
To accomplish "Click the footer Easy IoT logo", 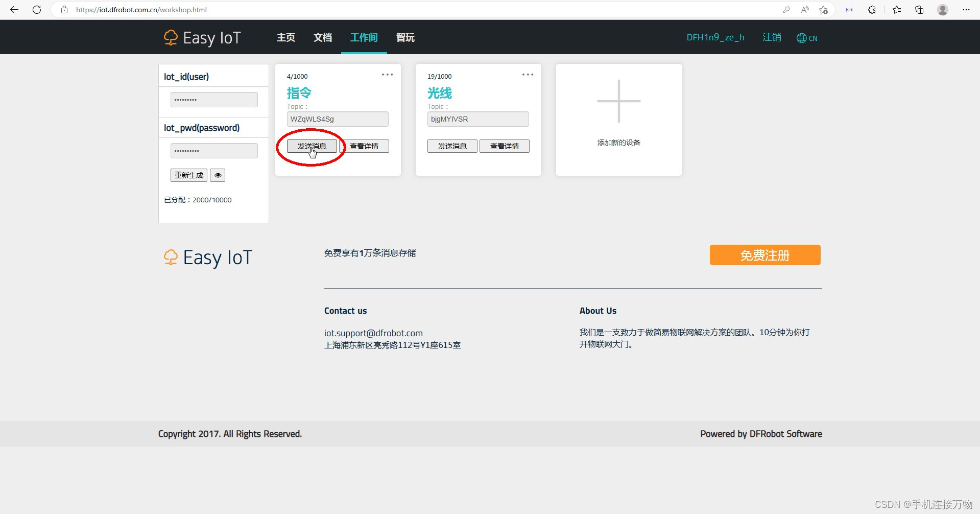I will tap(208, 258).
